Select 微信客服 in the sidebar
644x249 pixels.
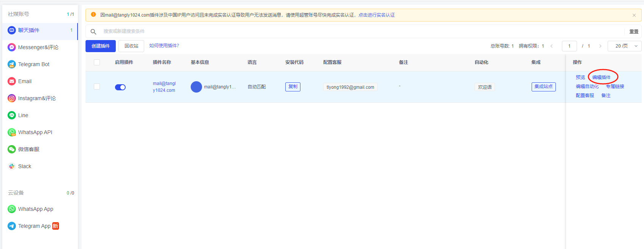pyautogui.click(x=40, y=149)
